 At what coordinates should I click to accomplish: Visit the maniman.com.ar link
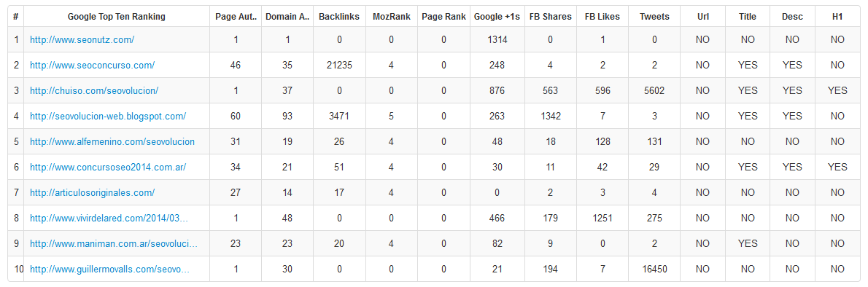pos(114,243)
